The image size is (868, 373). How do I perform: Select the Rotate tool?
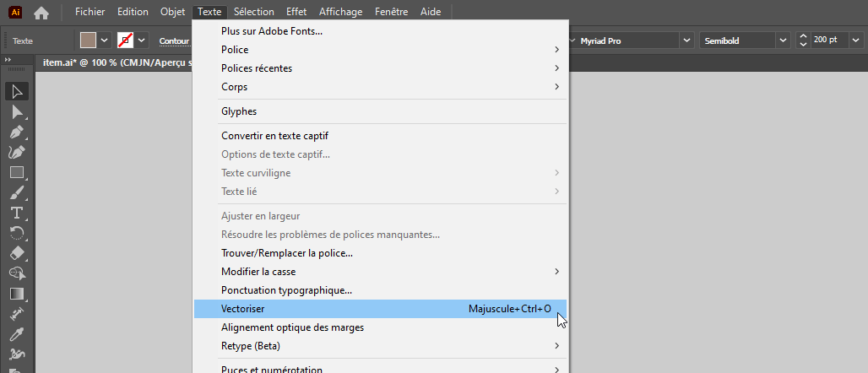click(x=17, y=233)
